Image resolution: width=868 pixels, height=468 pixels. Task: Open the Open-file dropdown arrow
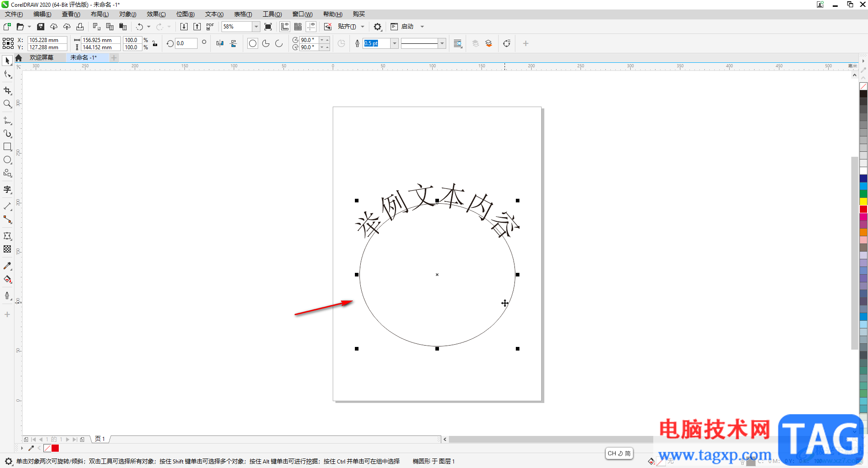29,27
